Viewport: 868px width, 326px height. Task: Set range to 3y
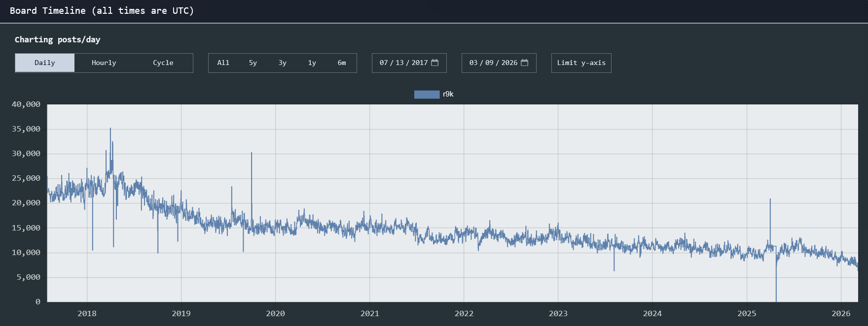[x=283, y=63]
